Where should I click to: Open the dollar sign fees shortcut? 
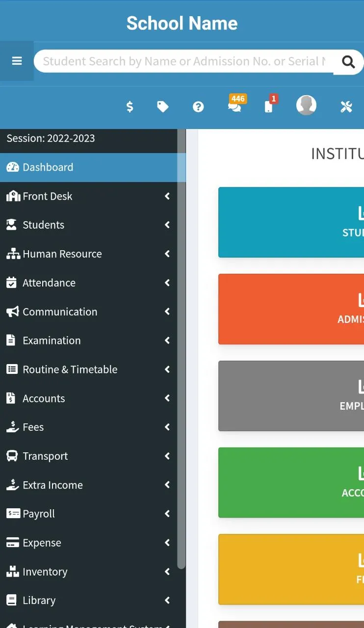pos(130,106)
